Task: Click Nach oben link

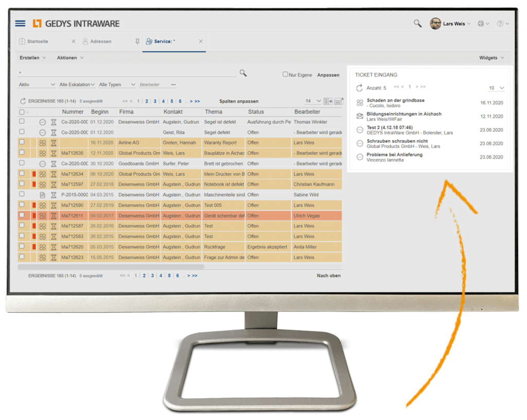Action: click(328, 276)
